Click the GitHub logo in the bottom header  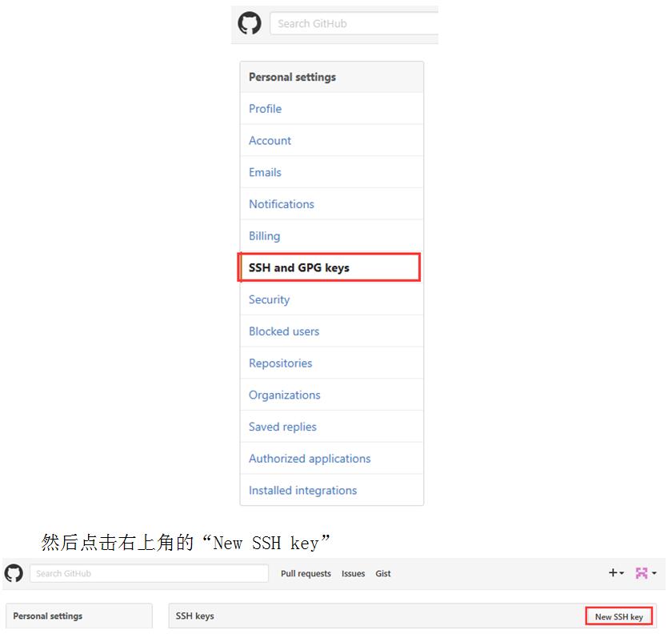tap(14, 573)
